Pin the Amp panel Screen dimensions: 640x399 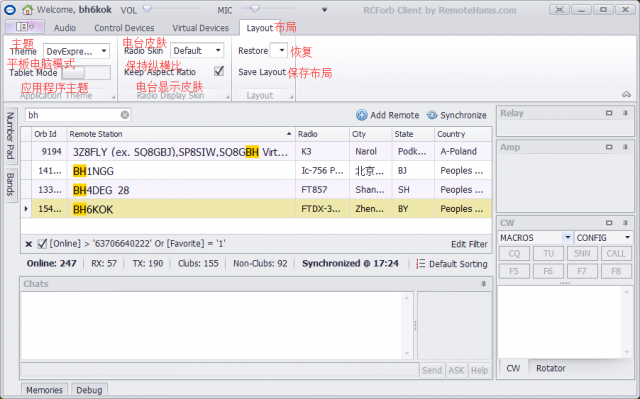[x=625, y=147]
